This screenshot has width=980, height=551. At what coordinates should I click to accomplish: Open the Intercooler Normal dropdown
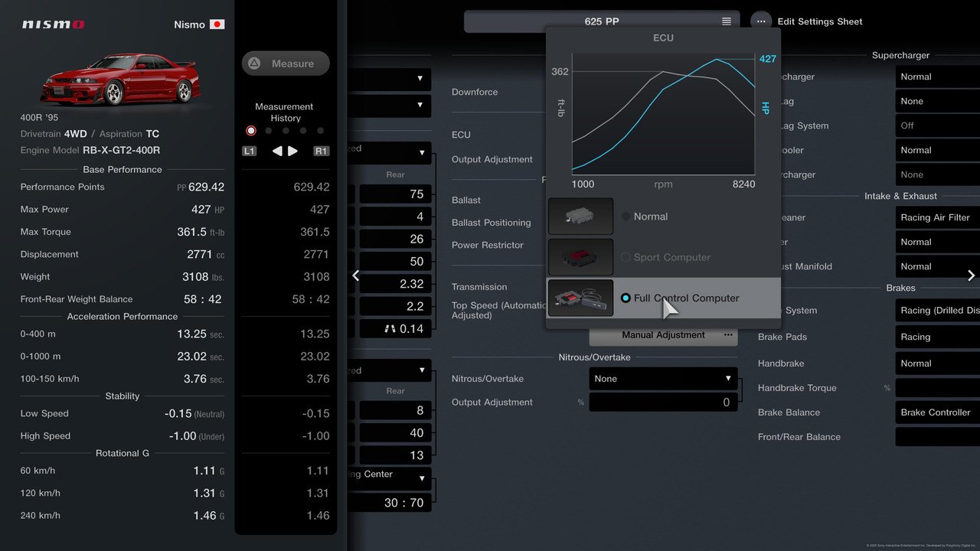tap(938, 150)
